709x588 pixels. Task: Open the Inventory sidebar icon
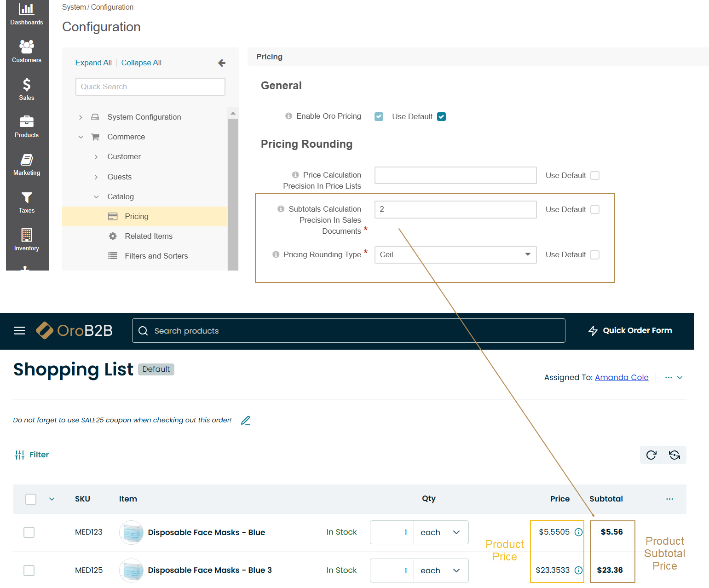[x=27, y=235]
